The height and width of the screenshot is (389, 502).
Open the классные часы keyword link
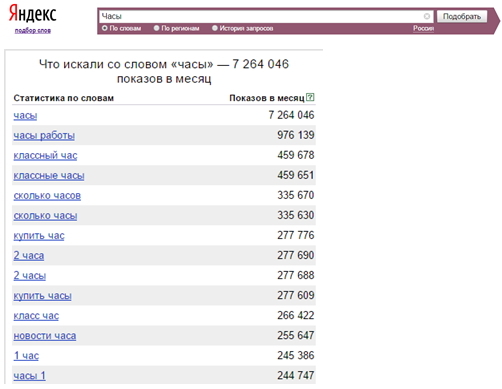click(49, 175)
